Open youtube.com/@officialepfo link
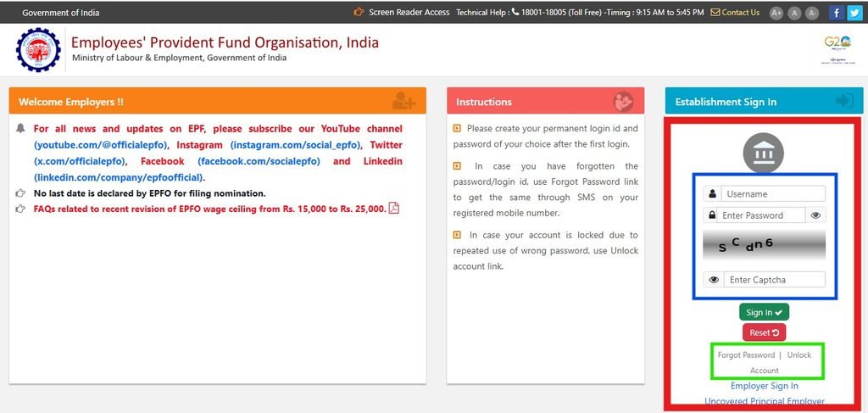868x413 pixels. coord(100,145)
